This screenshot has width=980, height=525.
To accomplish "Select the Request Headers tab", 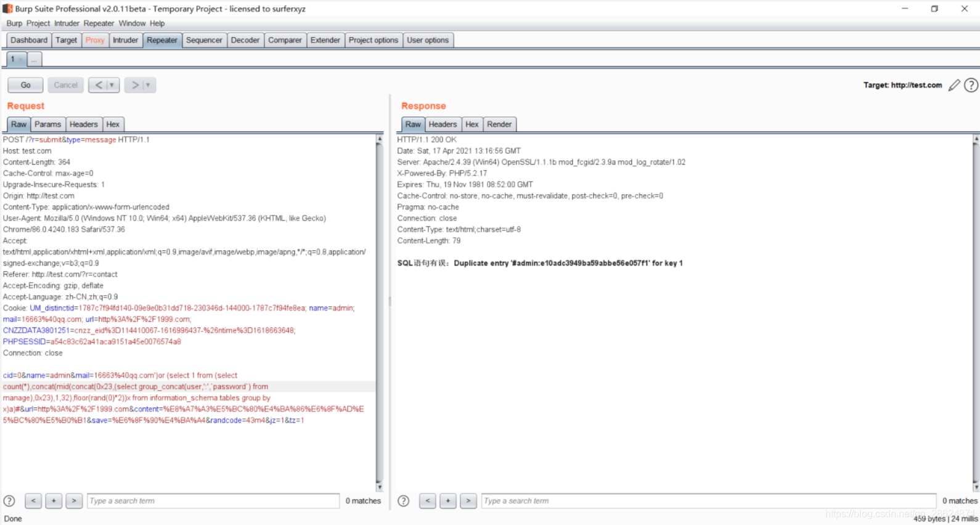I will [83, 124].
